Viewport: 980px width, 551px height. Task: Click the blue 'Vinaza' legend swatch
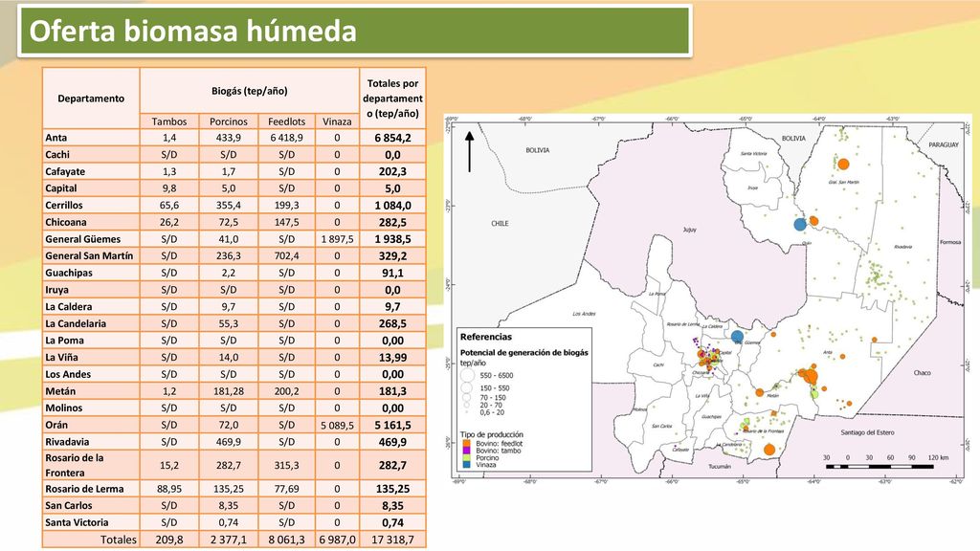pyautogui.click(x=466, y=465)
